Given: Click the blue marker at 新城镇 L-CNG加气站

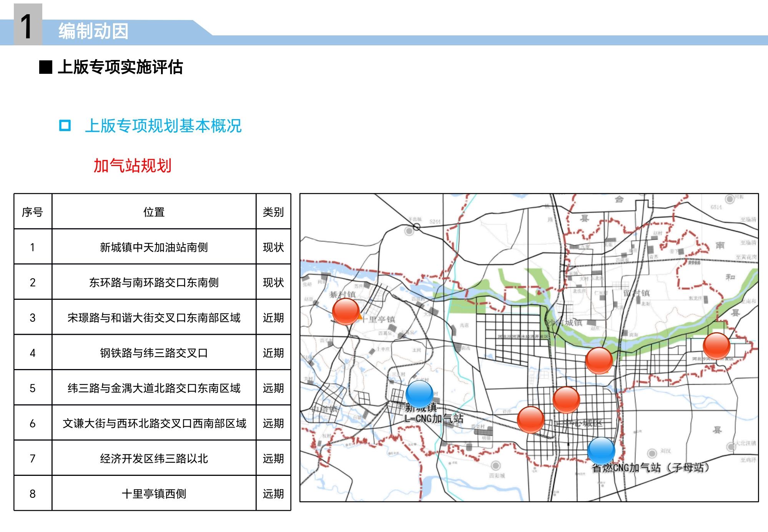Looking at the screenshot, I should point(419,394).
